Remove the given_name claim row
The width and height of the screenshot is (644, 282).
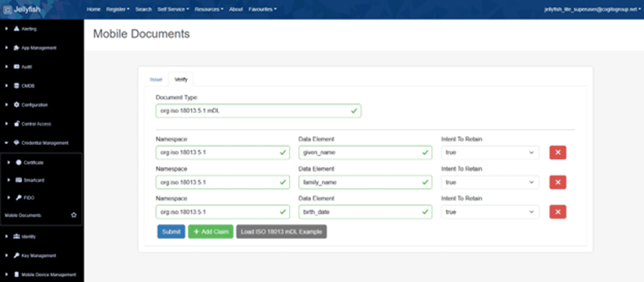pos(557,152)
